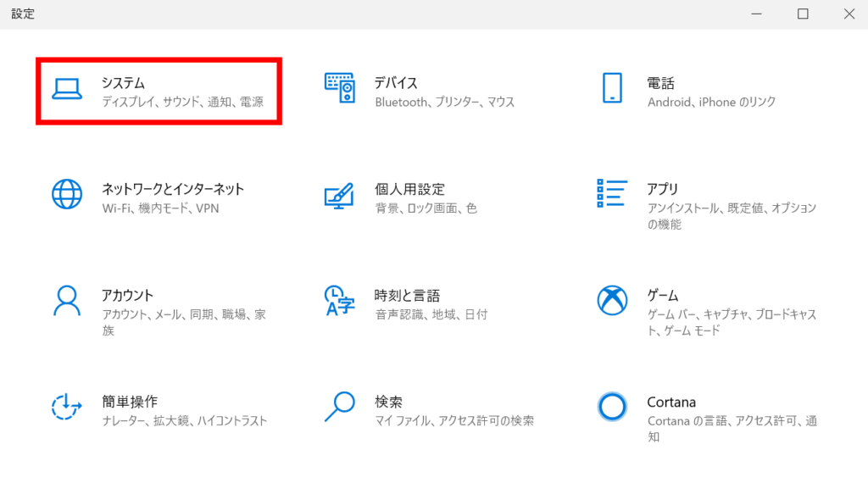Image resolution: width=868 pixels, height=483 pixels.
Task: Maximize the 設定 window
Action: (803, 14)
